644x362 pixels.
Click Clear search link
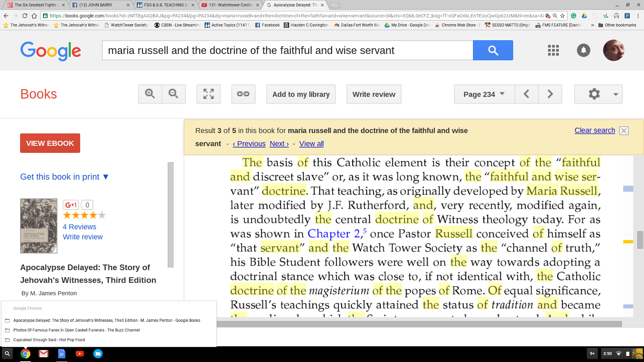click(x=594, y=130)
